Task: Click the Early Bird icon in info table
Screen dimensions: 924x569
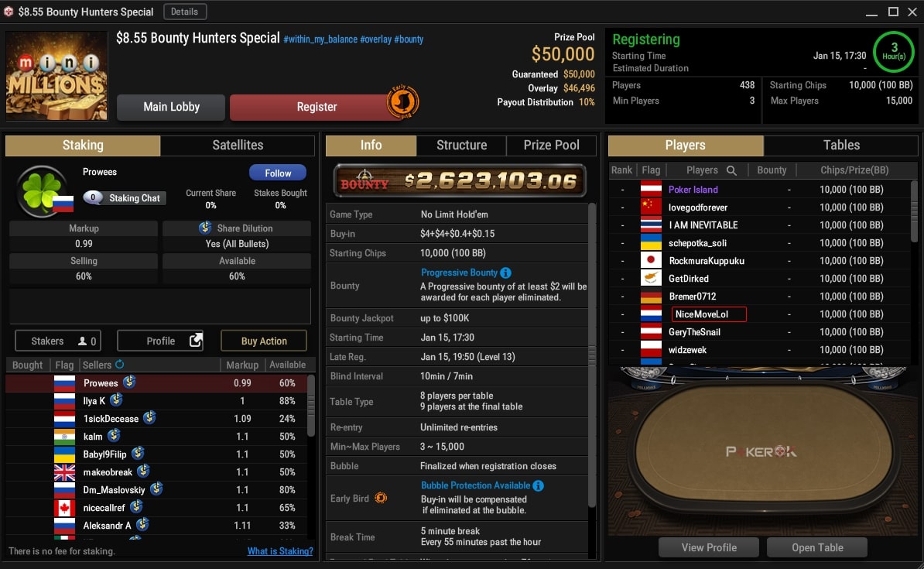Action: tap(381, 499)
